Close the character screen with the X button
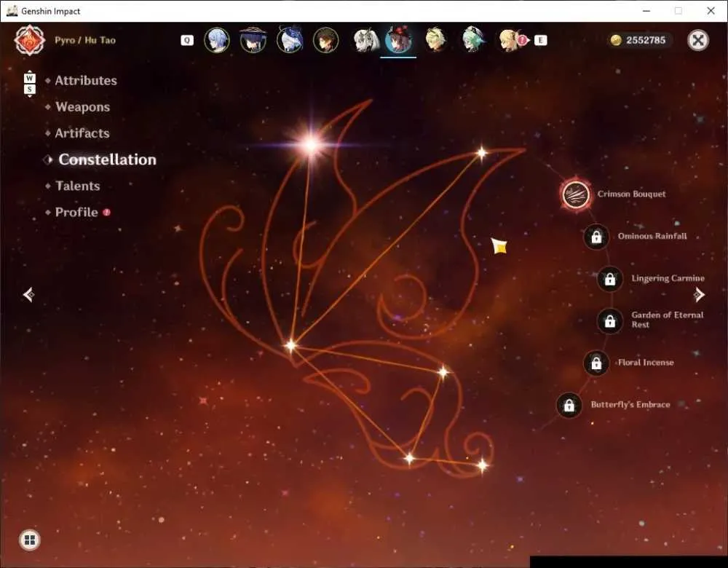The height and width of the screenshot is (568, 728). click(x=698, y=40)
